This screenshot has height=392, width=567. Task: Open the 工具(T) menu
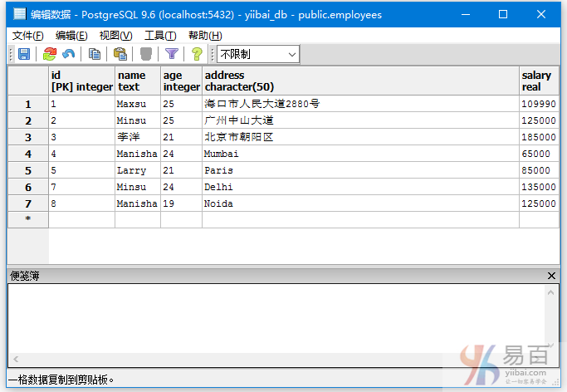point(160,35)
